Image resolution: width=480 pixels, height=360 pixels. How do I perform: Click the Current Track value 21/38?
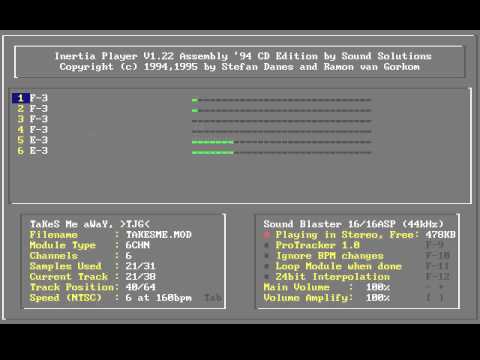(140, 277)
